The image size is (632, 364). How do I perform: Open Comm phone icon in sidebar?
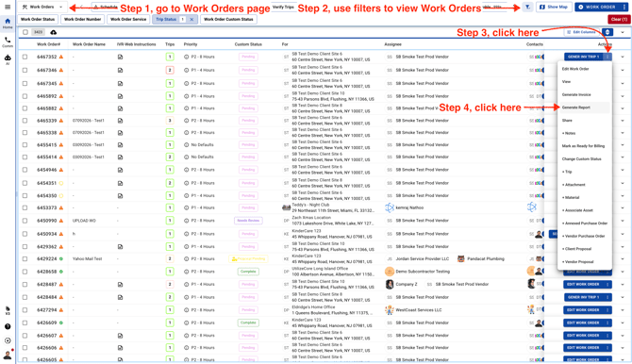[8, 41]
